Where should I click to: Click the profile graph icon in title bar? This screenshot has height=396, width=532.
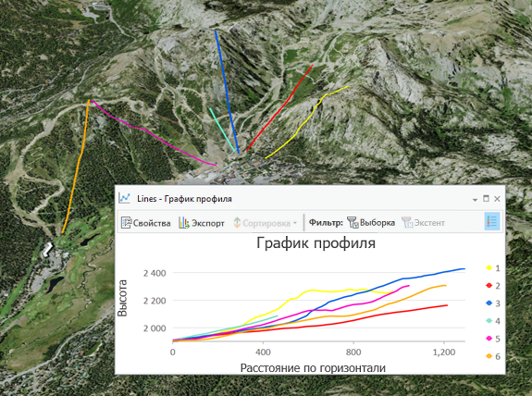click(x=125, y=198)
